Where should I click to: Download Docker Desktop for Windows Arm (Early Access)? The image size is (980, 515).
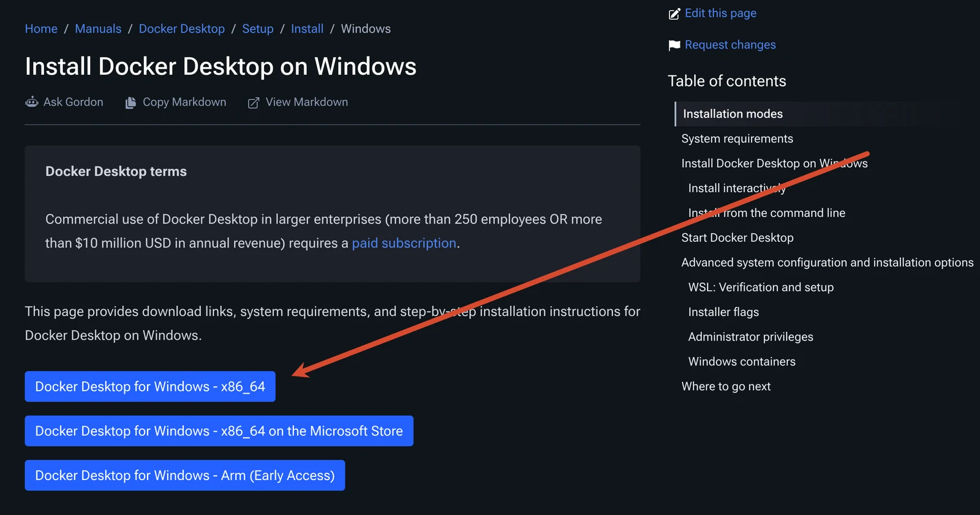point(185,475)
